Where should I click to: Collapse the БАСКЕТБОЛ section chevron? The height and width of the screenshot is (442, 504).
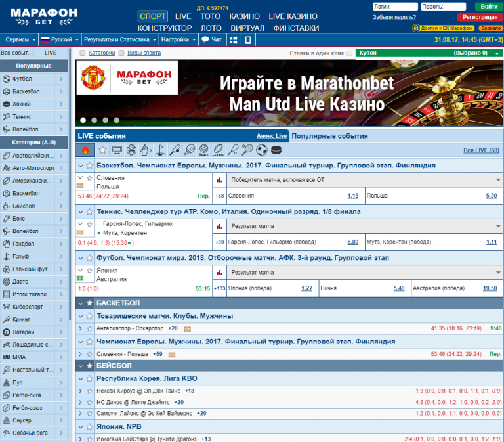pos(81,303)
